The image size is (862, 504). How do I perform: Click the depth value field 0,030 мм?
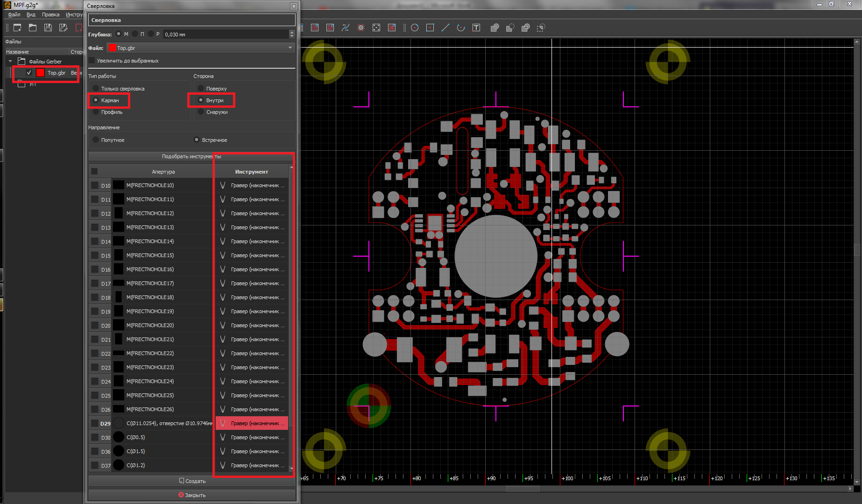[x=226, y=34]
